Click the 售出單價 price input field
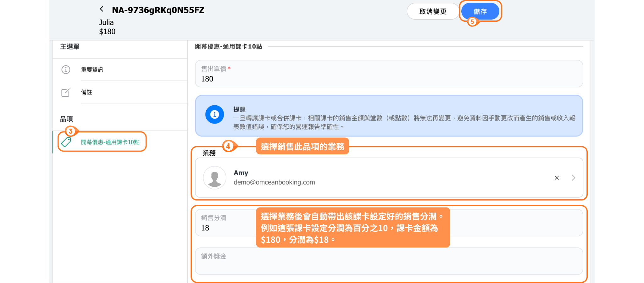This screenshot has width=644, height=283. click(x=389, y=79)
